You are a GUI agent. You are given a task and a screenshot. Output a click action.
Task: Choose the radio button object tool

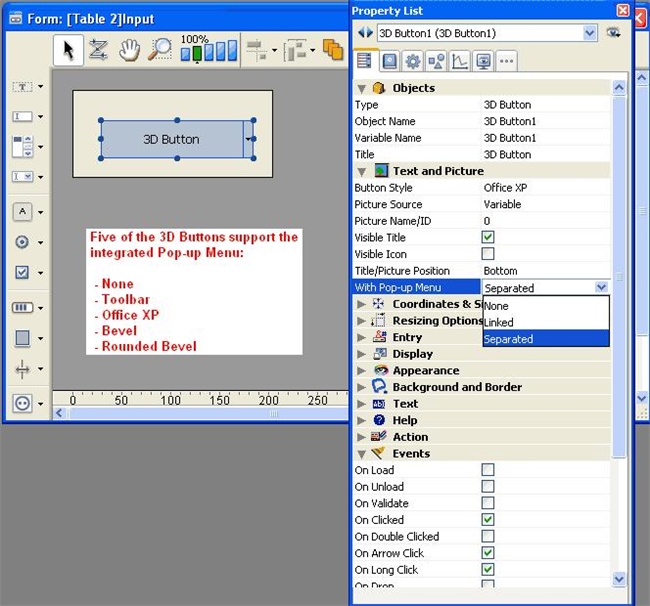(x=21, y=242)
